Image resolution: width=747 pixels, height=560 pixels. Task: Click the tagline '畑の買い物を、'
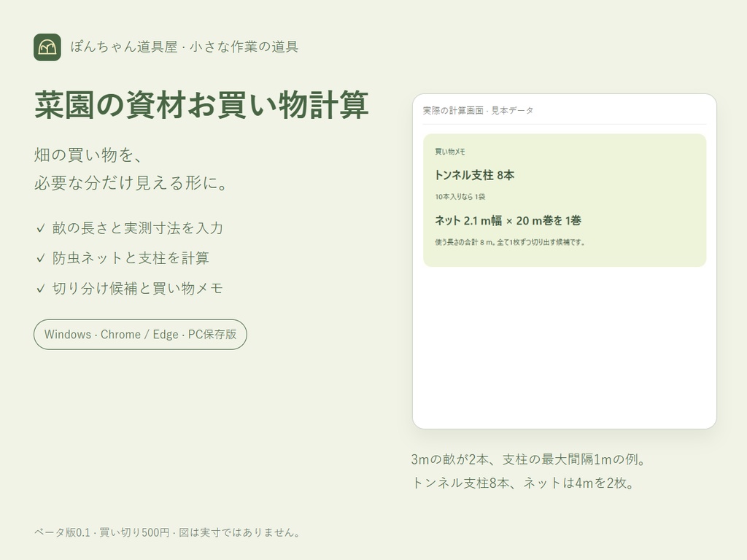pyautogui.click(x=88, y=155)
